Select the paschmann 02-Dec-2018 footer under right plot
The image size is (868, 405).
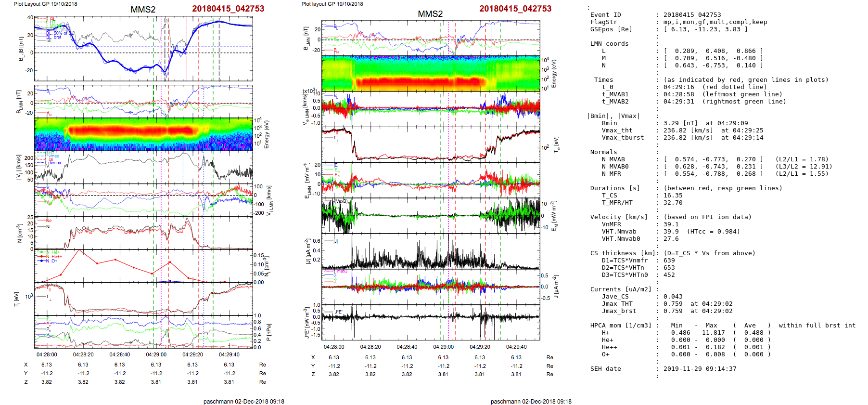[531, 402]
